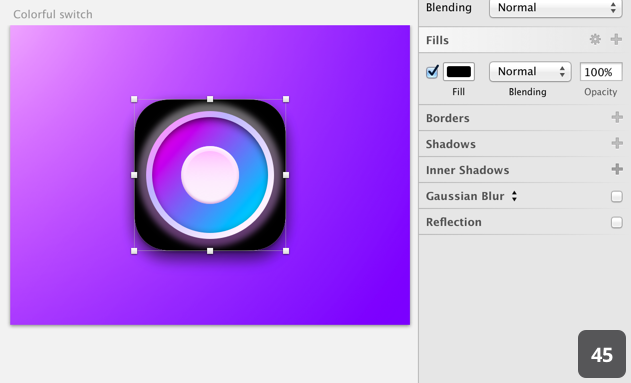
Task: Click the Fills section header label
Action: click(x=437, y=40)
